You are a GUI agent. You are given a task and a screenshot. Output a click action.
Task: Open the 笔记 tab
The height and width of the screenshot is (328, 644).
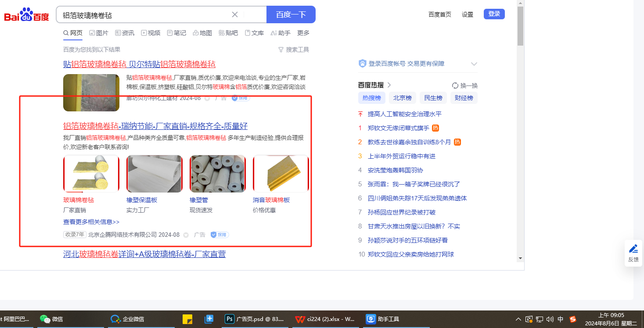point(176,33)
